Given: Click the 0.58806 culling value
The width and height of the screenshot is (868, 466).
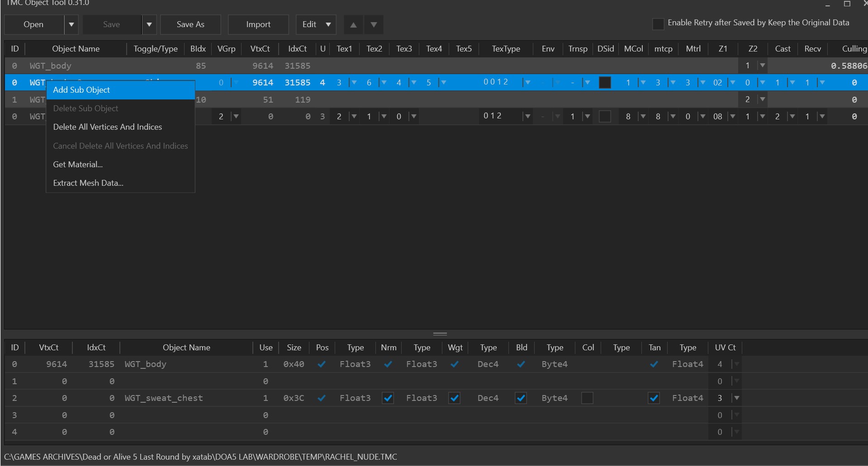Looking at the screenshot, I should click(849, 66).
